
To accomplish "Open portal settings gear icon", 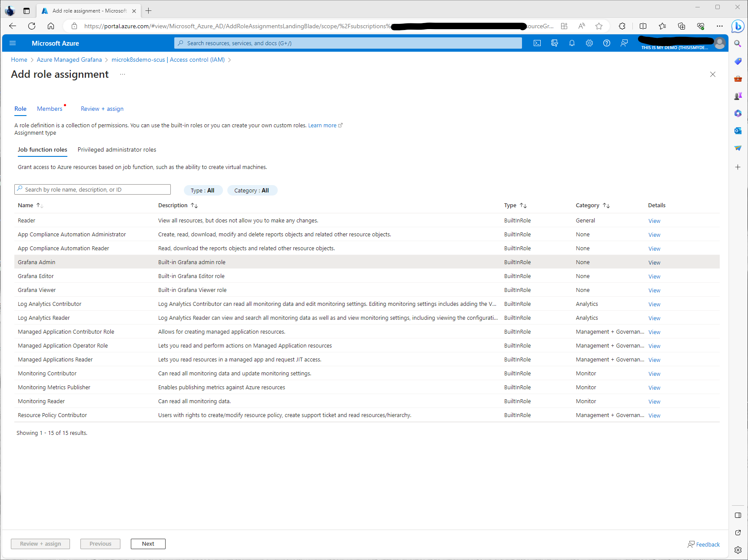I will point(589,43).
